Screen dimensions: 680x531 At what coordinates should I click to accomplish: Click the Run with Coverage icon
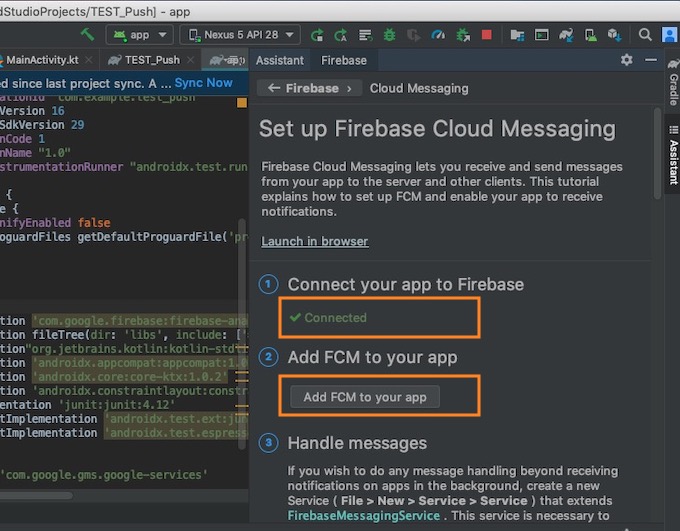(413, 35)
